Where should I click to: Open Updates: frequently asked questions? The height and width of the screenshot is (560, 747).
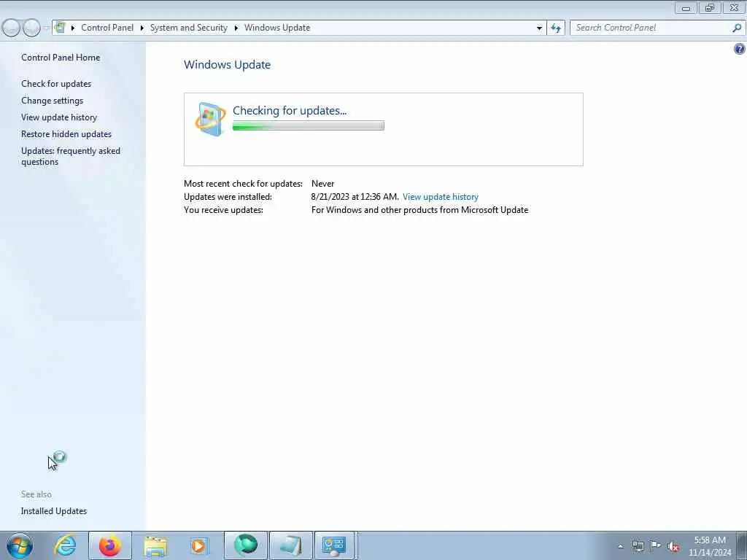point(71,156)
